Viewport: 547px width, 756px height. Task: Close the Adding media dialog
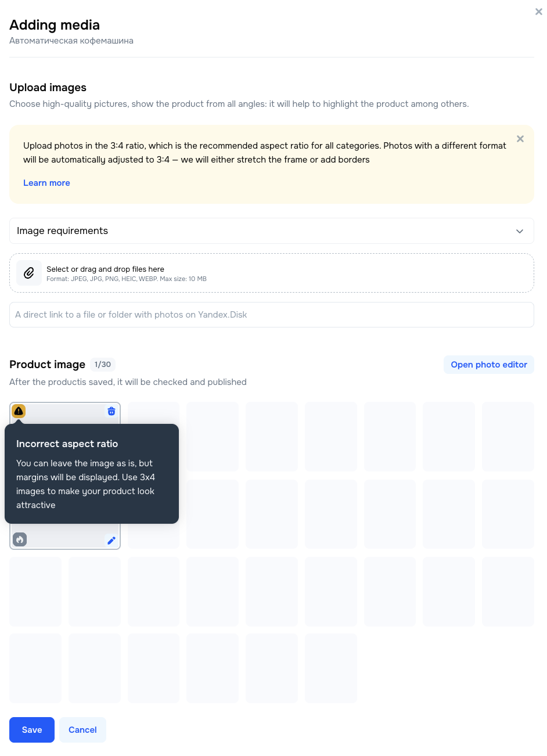pyautogui.click(x=538, y=12)
